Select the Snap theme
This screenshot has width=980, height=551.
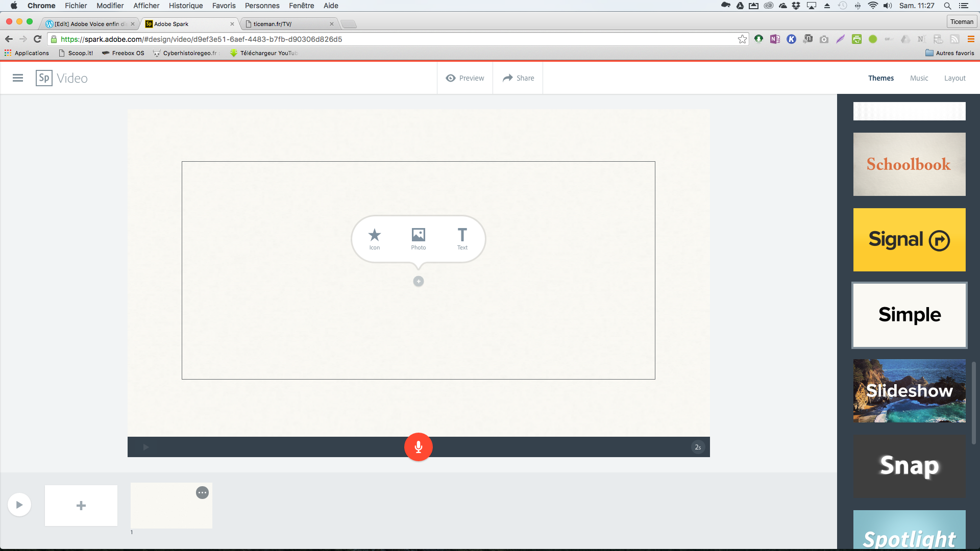coord(910,466)
